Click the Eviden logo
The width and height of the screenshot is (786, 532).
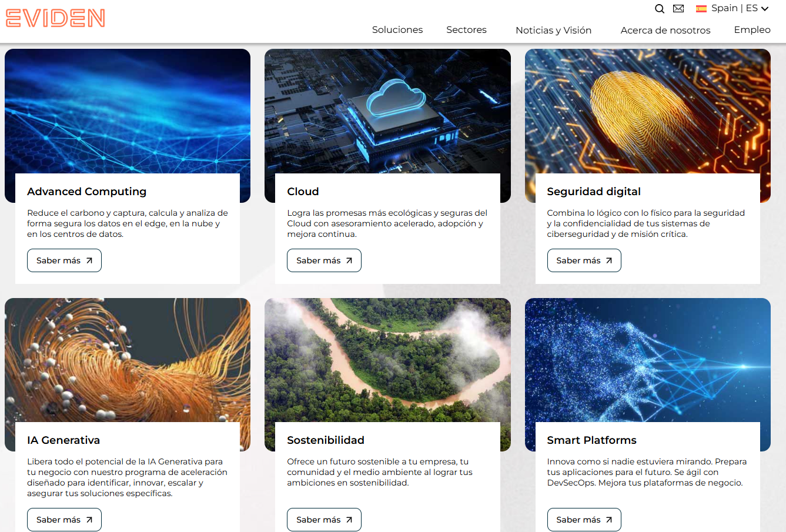[55, 18]
